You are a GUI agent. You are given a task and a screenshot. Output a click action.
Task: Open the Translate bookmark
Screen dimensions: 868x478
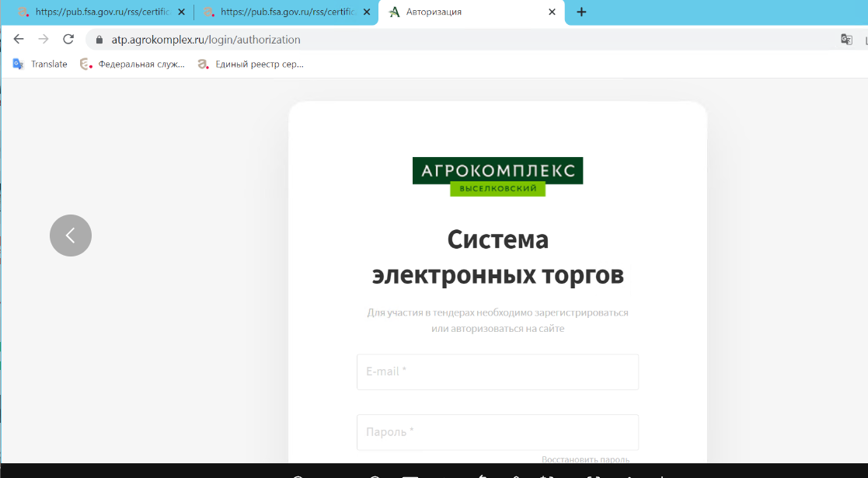(x=40, y=65)
